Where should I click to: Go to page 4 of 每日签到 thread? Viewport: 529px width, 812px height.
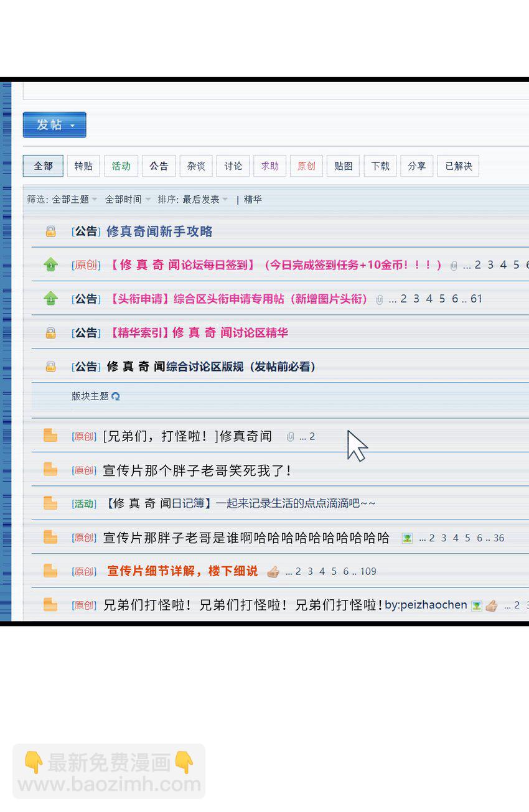click(x=503, y=265)
